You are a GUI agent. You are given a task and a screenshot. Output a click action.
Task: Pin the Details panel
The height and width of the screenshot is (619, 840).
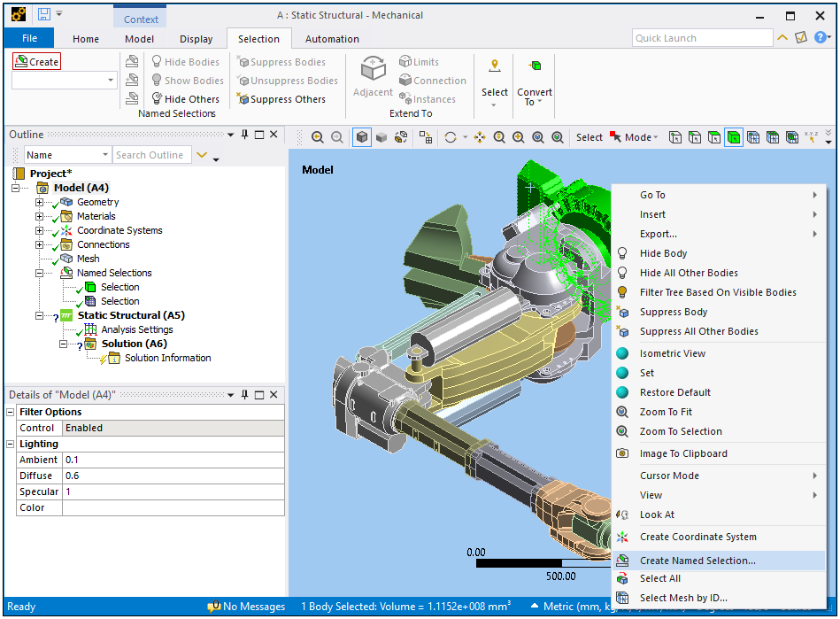(x=244, y=395)
